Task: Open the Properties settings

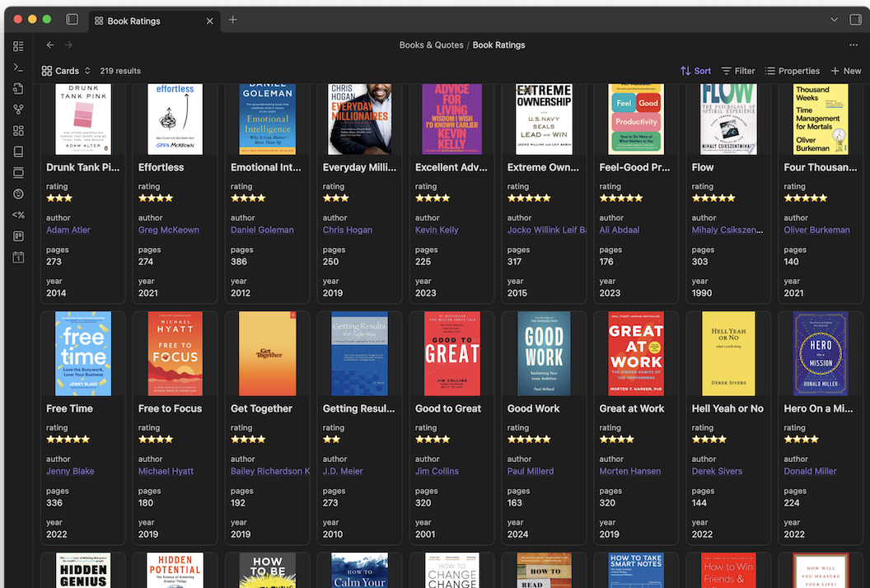Action: pos(792,71)
